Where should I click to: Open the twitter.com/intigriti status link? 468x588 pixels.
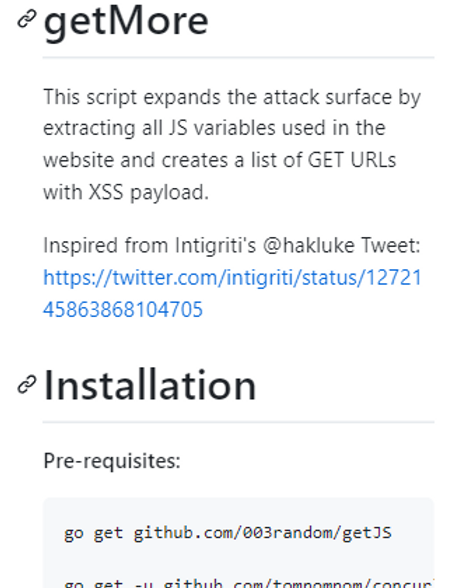(x=232, y=293)
